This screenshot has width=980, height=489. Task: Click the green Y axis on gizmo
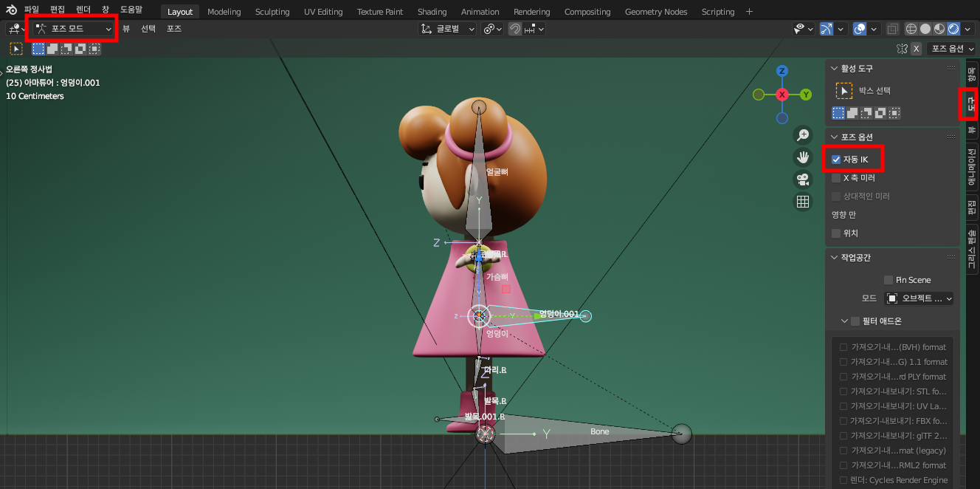[x=806, y=95]
